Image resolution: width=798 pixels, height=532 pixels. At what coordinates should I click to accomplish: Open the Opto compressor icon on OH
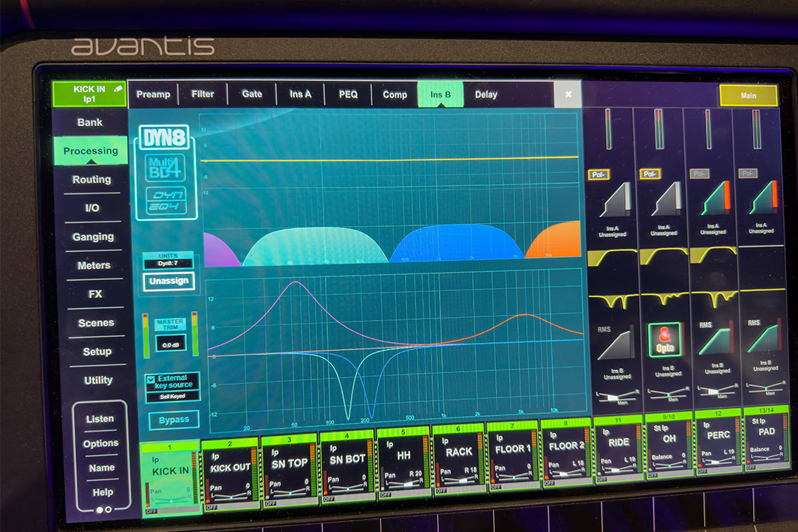pyautogui.click(x=665, y=340)
